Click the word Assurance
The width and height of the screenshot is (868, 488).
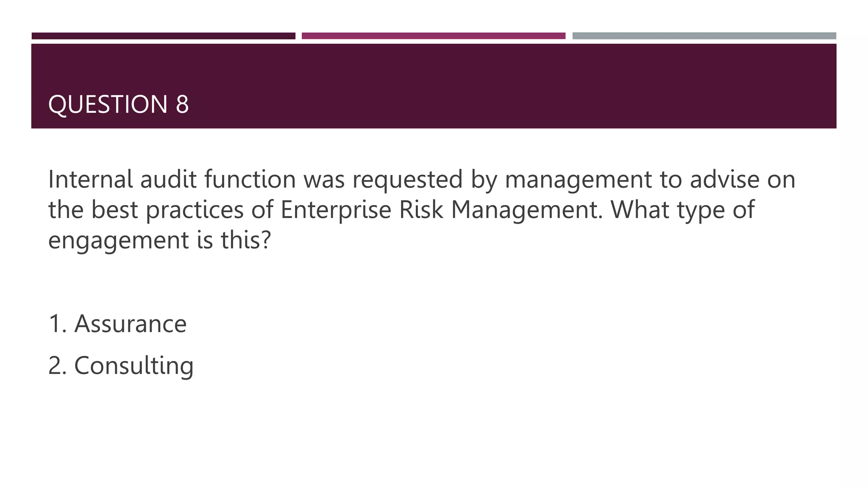click(131, 324)
